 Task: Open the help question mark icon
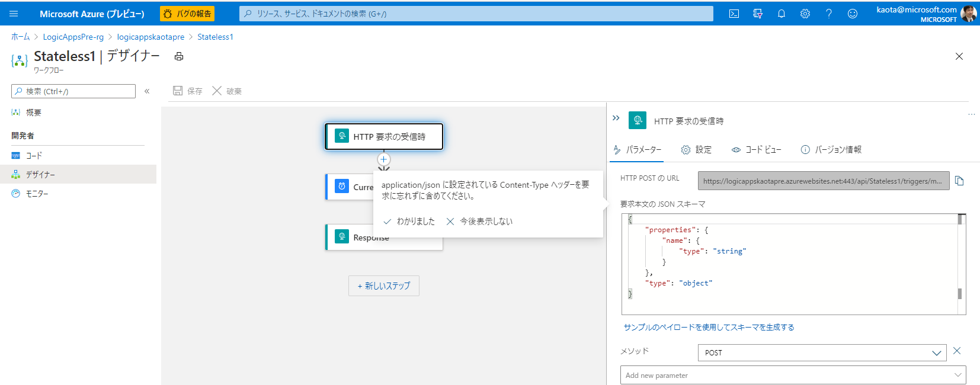(x=829, y=14)
